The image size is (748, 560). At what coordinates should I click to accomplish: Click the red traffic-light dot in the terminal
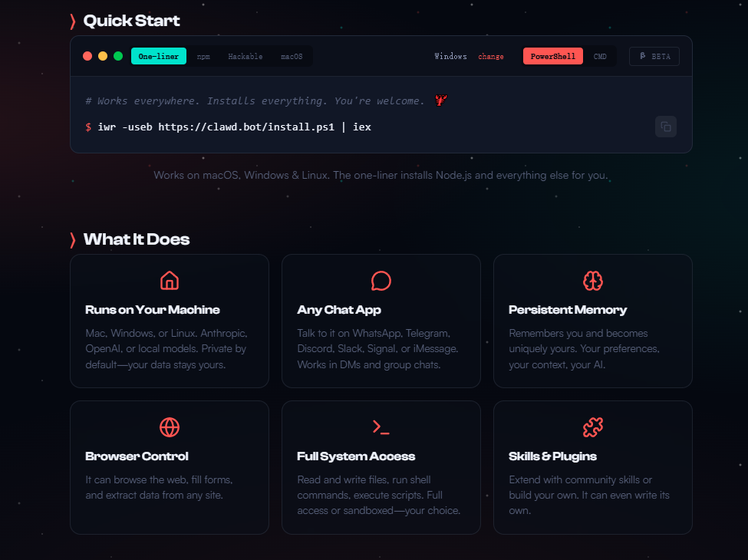point(87,56)
